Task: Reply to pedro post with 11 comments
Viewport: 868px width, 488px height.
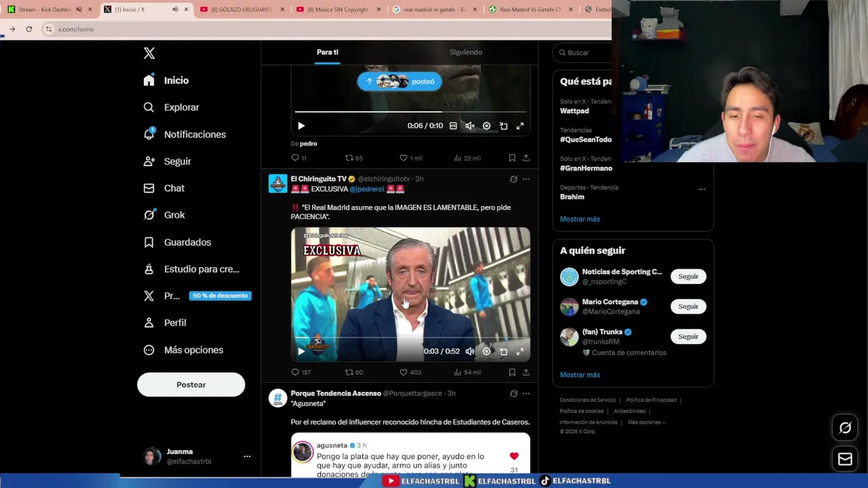Action: 298,158
